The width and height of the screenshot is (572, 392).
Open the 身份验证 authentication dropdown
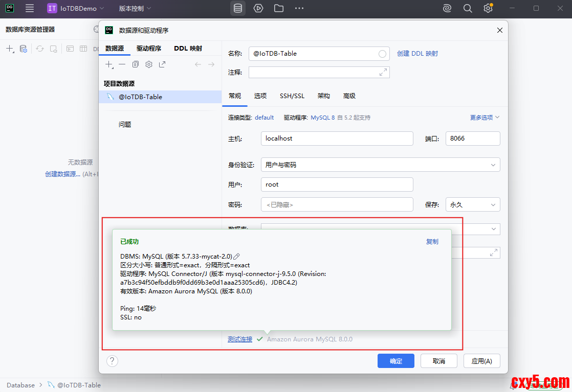pyautogui.click(x=380, y=165)
